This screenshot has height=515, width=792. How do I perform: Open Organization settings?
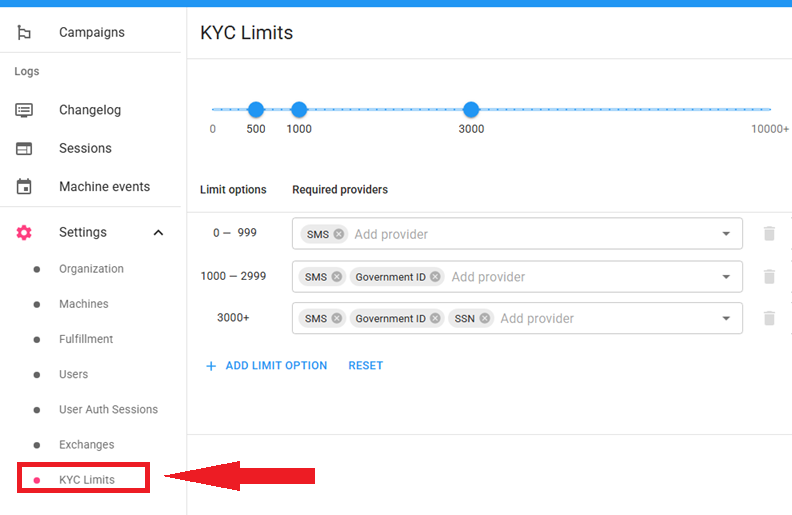(x=91, y=269)
